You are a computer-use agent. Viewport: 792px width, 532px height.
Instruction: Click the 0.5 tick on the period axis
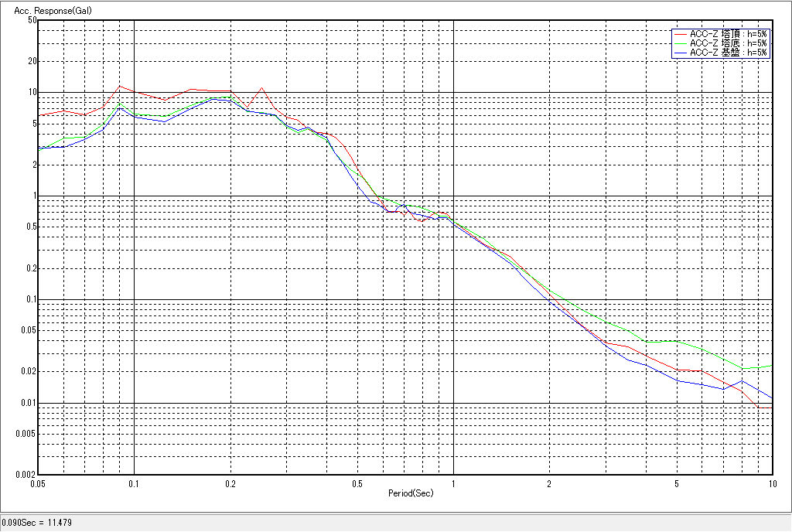click(x=357, y=483)
